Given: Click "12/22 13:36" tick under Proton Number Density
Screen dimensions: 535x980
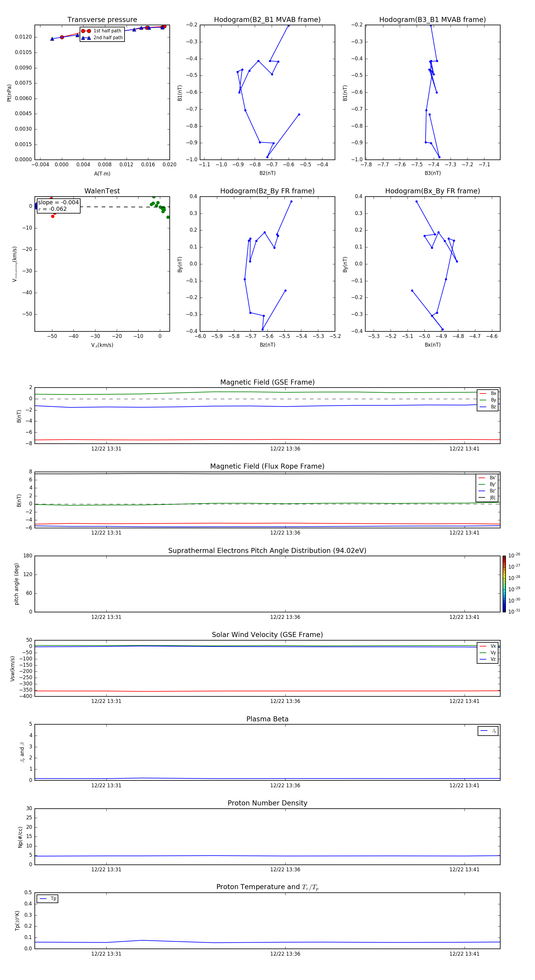Looking at the screenshot, I should point(285,869).
